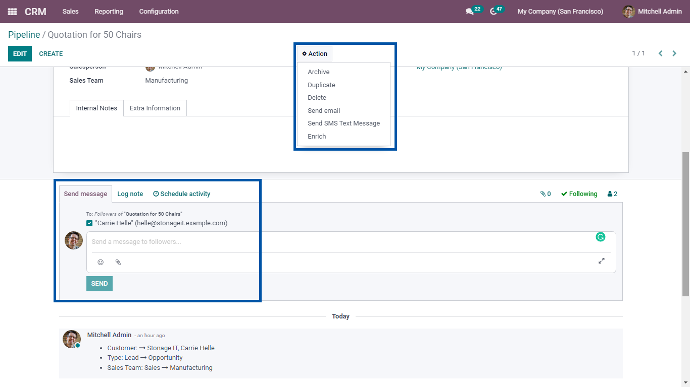Image resolution: width=690 pixels, height=387 pixels.
Task: Click the avatar beside message composer
Action: point(73,240)
